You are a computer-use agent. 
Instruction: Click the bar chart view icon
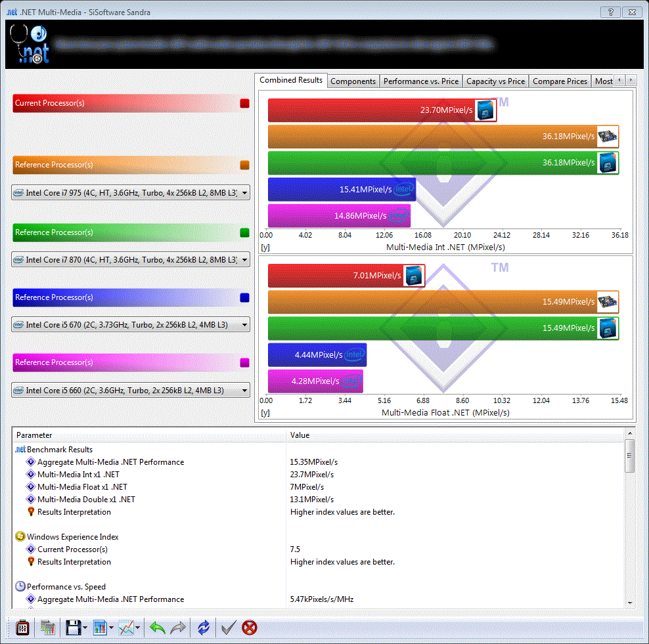point(100,628)
